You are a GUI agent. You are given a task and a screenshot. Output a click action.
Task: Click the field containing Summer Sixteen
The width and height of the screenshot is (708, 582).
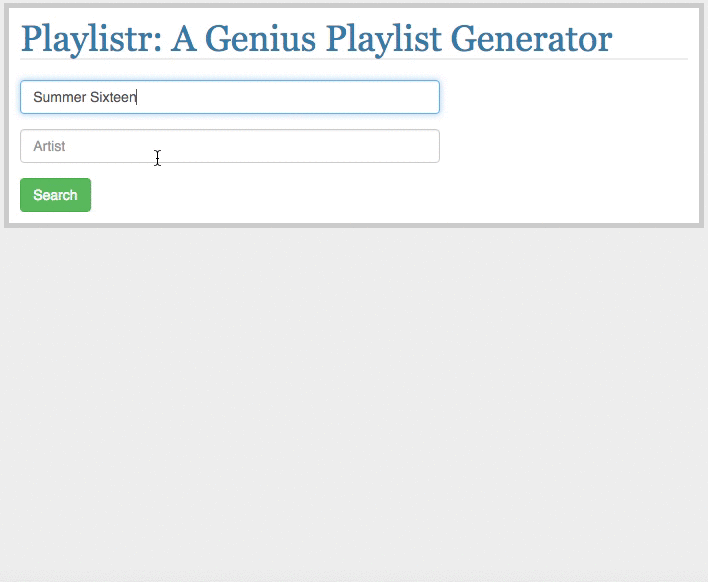(230, 97)
